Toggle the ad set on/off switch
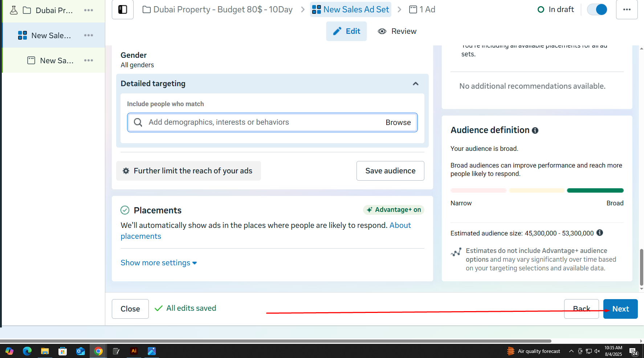644x358 pixels. [597, 9]
